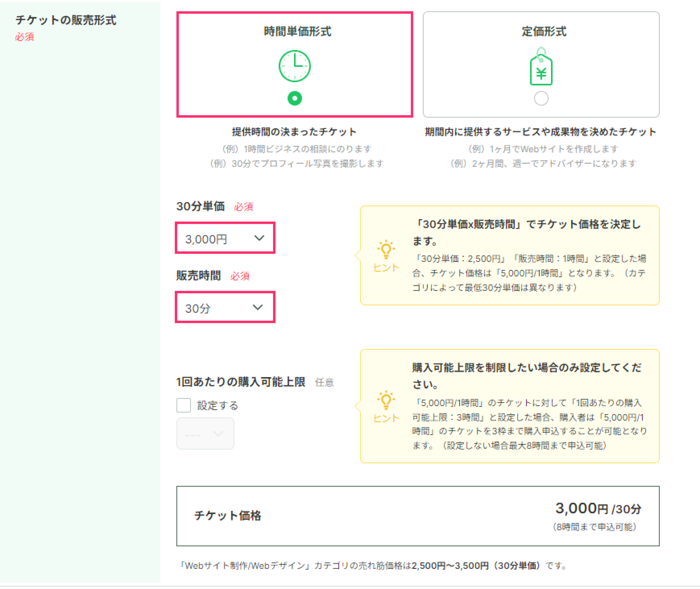Click chevron on disabled purchase limit dropdown
Image resolution: width=700 pixels, height=589 pixels.
pos(218,434)
